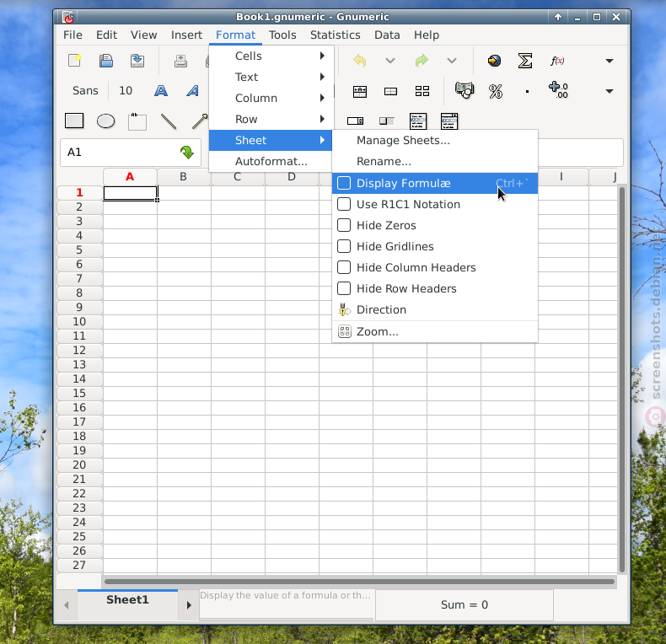Enable Use R1C1 Notation

(435, 204)
